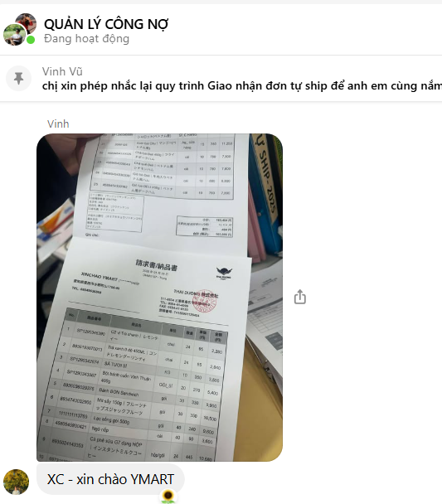Expand the pinned message about Giao nhận đơn
This screenshot has height=504, width=442.
point(242,86)
